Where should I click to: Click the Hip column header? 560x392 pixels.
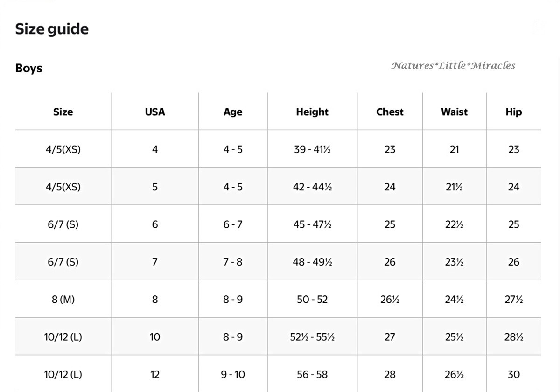click(514, 112)
